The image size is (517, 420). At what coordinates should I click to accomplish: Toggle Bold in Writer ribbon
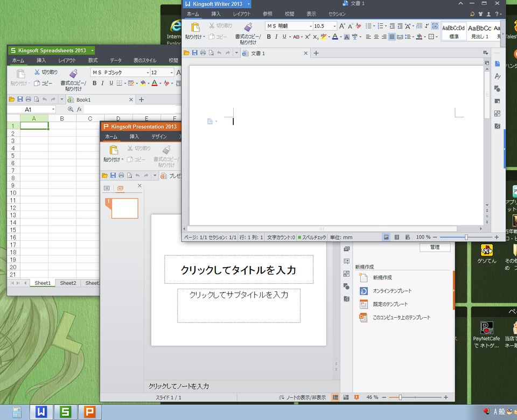[269, 37]
